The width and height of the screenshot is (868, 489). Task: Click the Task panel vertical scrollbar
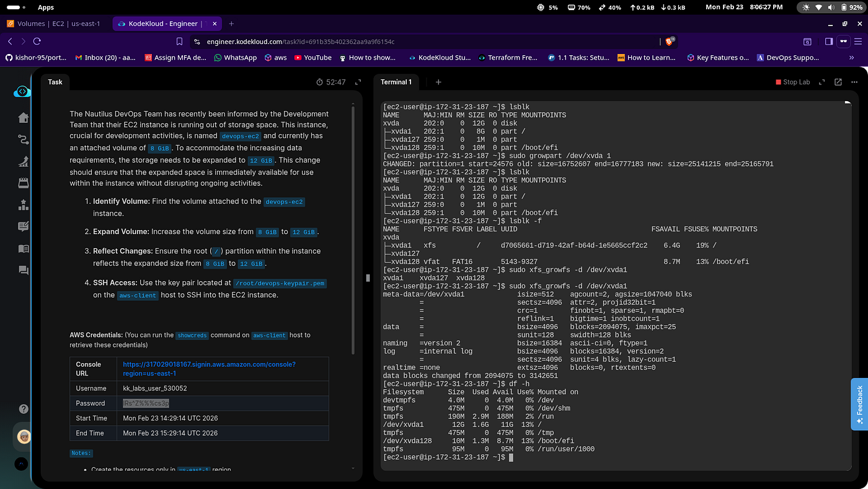click(354, 230)
